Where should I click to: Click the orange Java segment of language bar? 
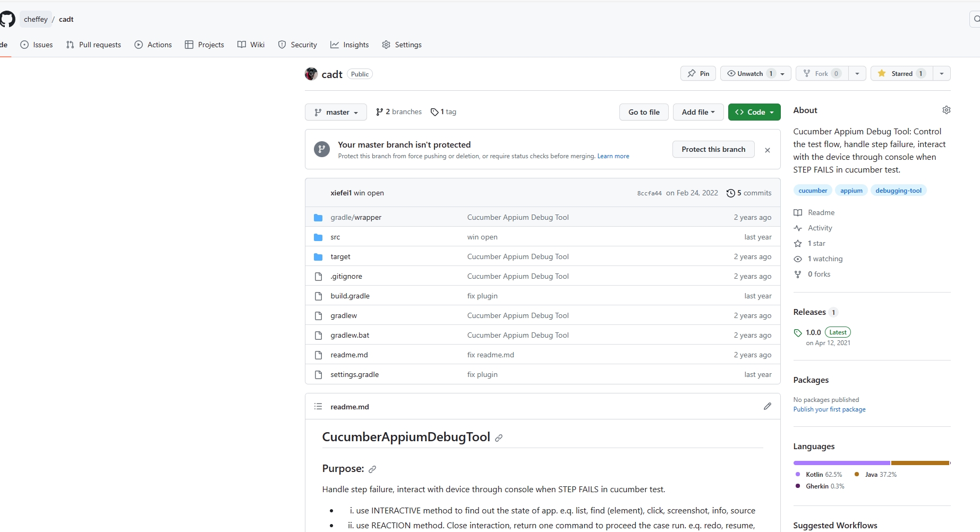(x=920, y=463)
